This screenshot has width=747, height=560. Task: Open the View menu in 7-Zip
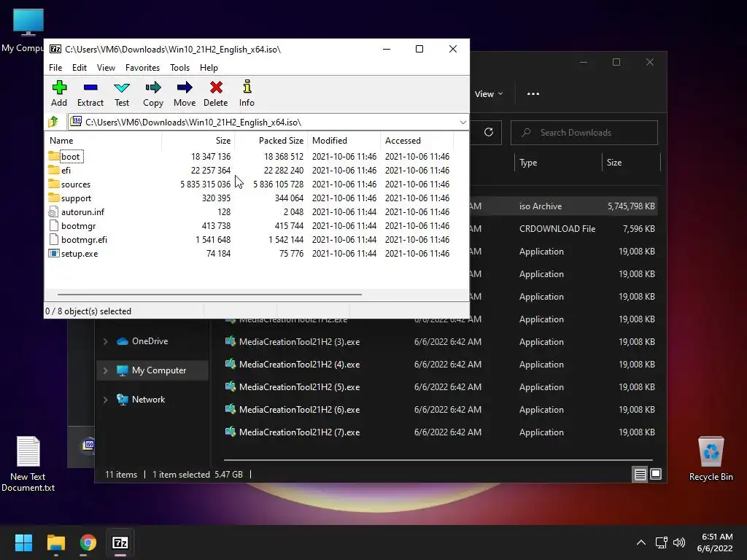tap(106, 68)
